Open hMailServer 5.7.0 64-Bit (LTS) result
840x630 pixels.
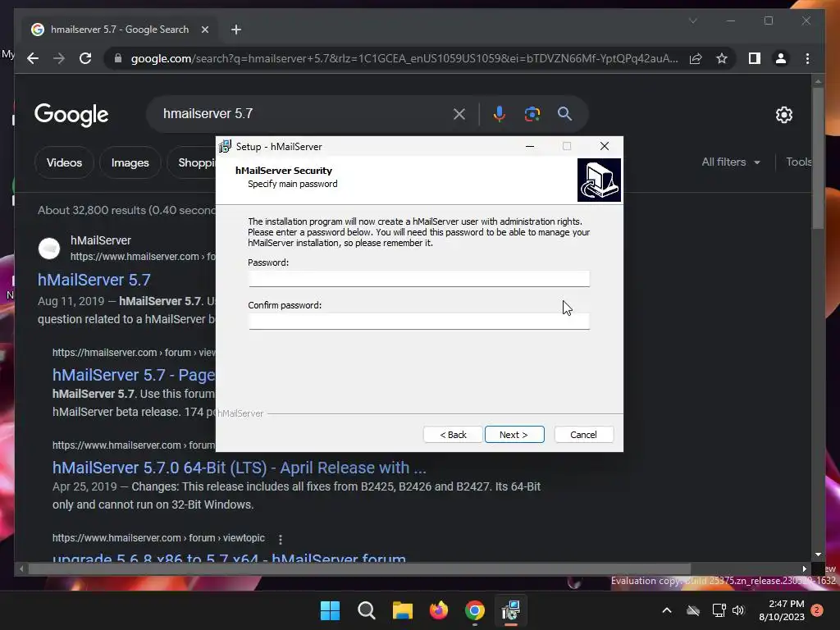coord(240,468)
